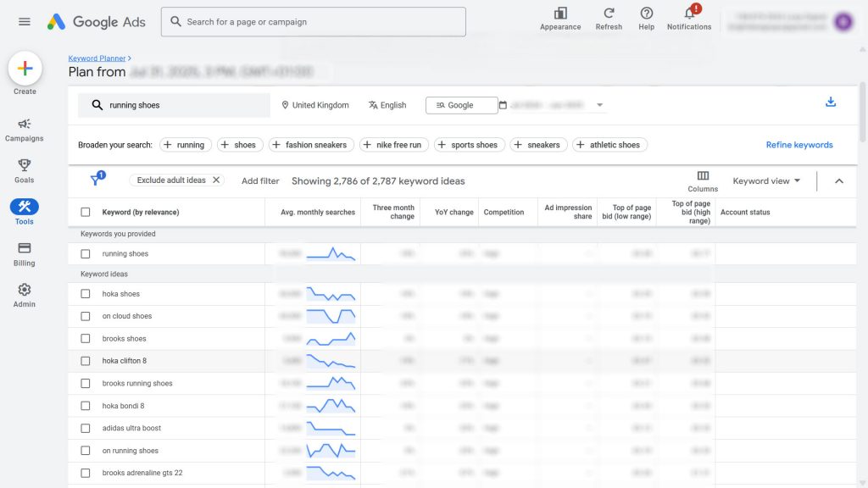
Task: Download keyword ideas using download icon
Action: [831, 103]
